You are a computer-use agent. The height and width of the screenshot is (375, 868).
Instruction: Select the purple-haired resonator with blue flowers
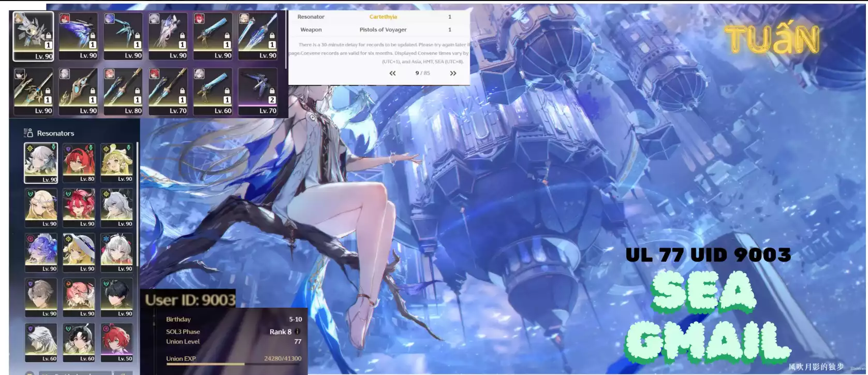point(41,253)
